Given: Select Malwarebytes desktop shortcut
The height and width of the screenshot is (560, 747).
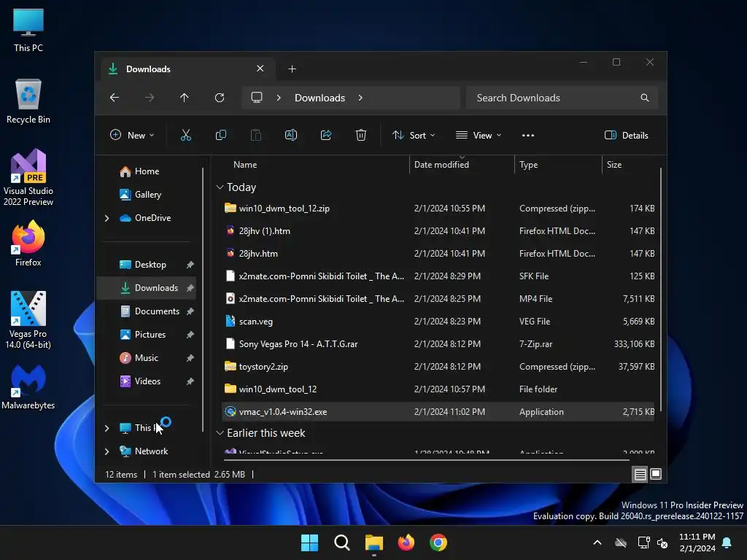Looking at the screenshot, I should tap(28, 387).
